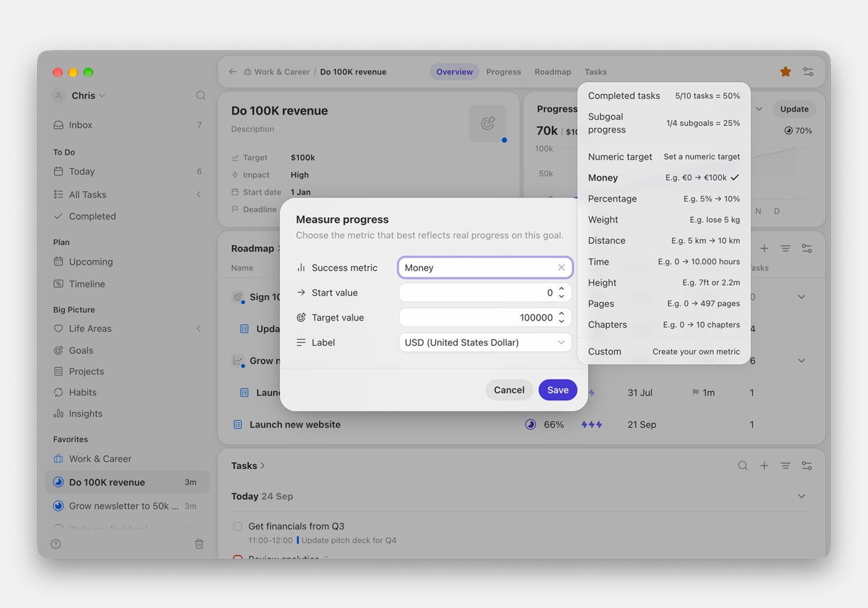
Task: Click the Update button in Progress panel
Action: 794,109
